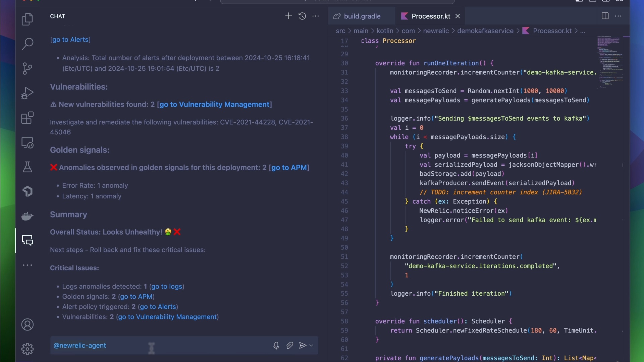Attach context with the paperclip icon

click(290, 346)
